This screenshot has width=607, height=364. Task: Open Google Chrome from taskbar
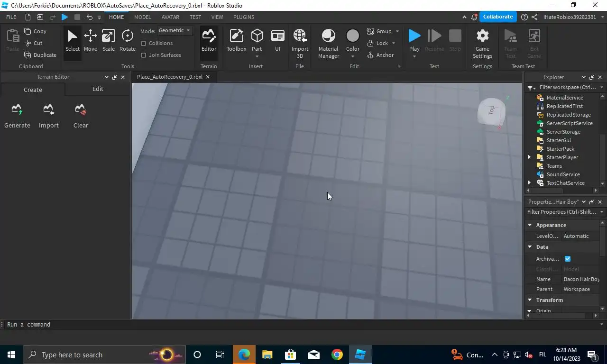click(x=337, y=355)
